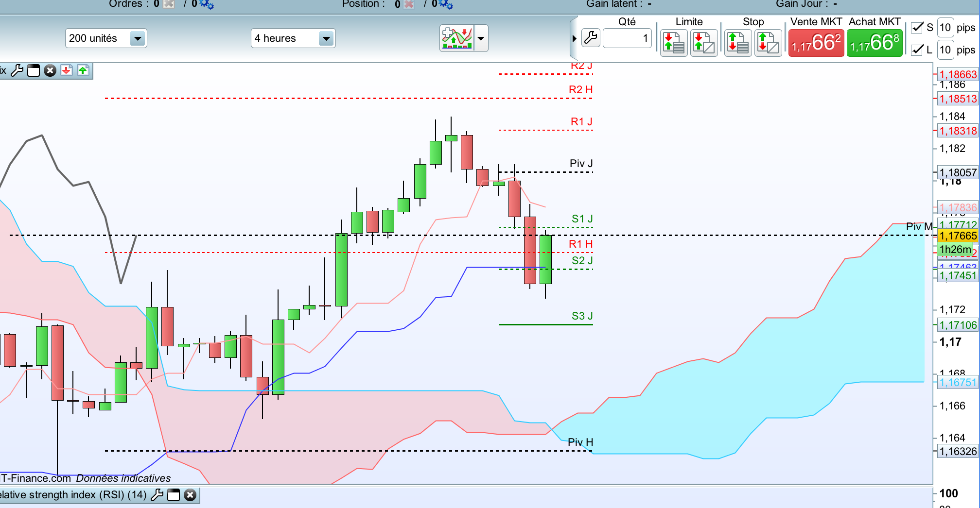Click the R1 H resistance label

(x=581, y=244)
